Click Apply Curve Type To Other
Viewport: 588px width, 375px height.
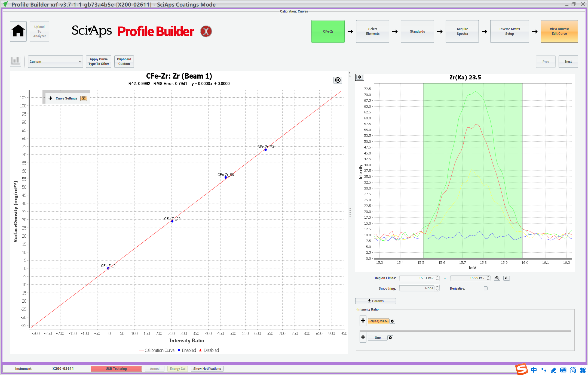tap(99, 61)
